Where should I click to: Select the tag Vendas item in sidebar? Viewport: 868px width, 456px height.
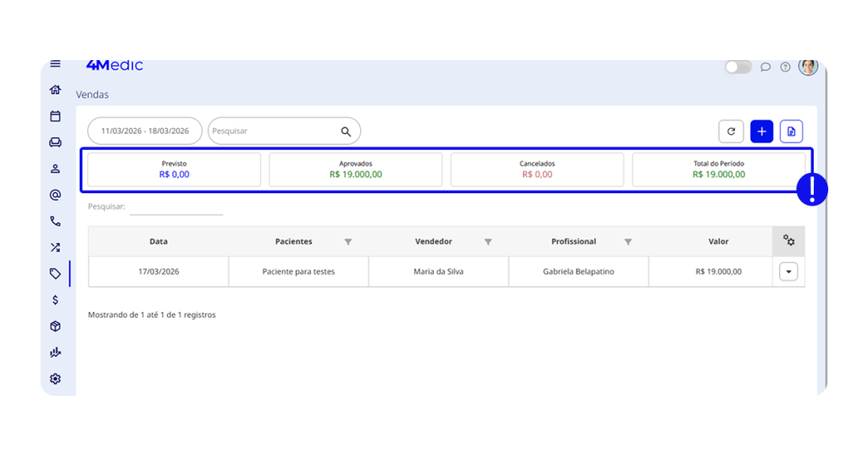[55, 274]
